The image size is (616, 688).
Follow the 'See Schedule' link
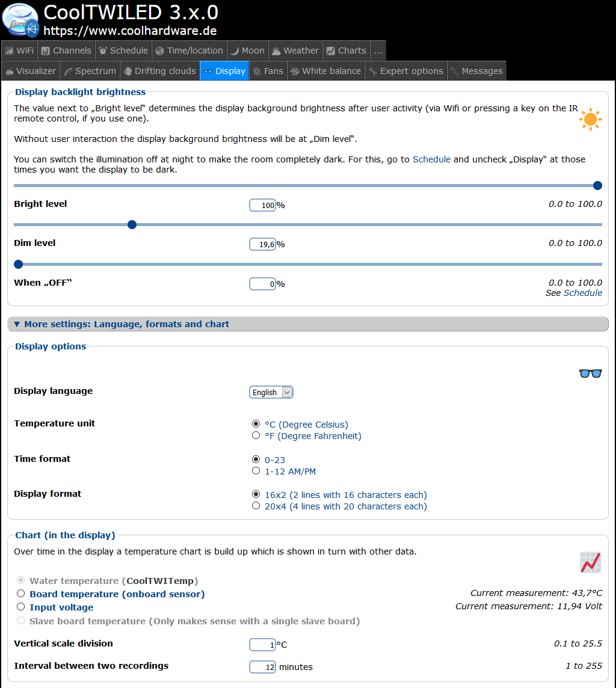(582, 293)
